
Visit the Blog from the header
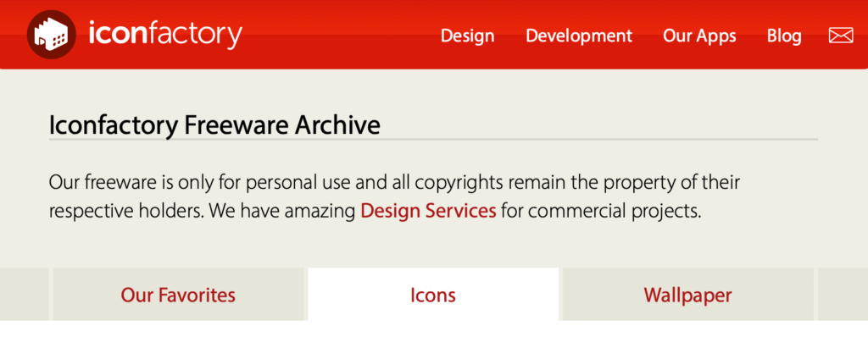tap(784, 36)
